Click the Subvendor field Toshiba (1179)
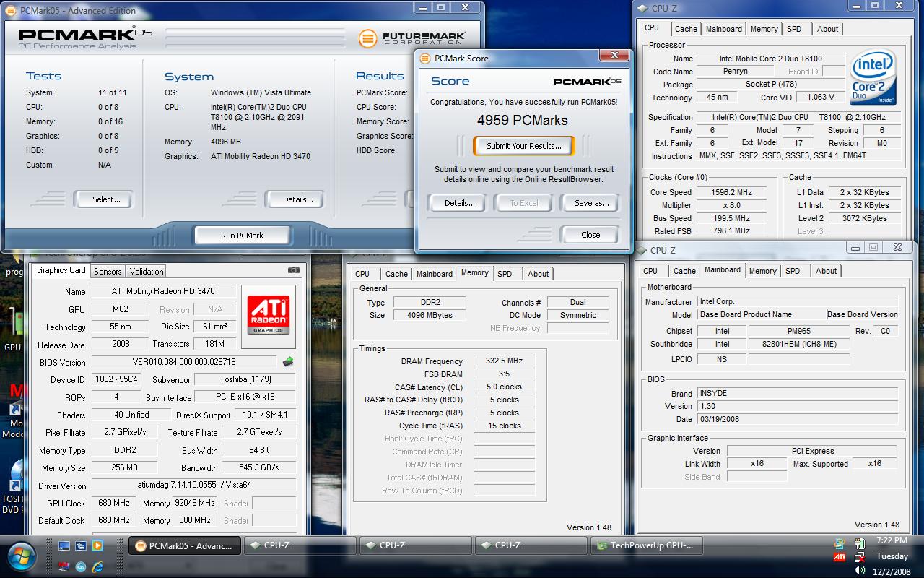This screenshot has width=924, height=578. 245,379
